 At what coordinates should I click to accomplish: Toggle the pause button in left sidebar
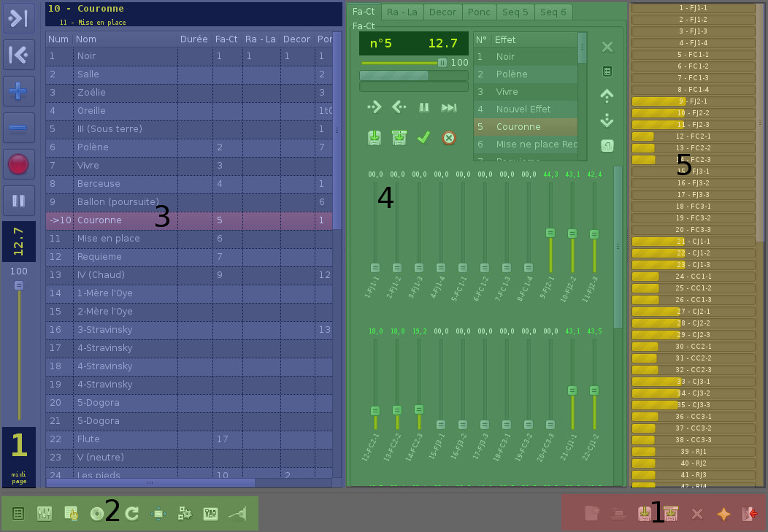18,200
